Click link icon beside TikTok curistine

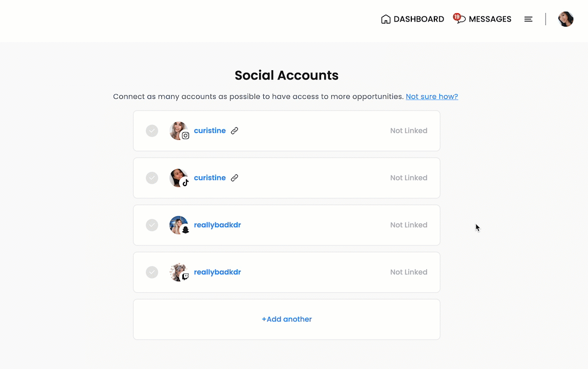(x=235, y=178)
